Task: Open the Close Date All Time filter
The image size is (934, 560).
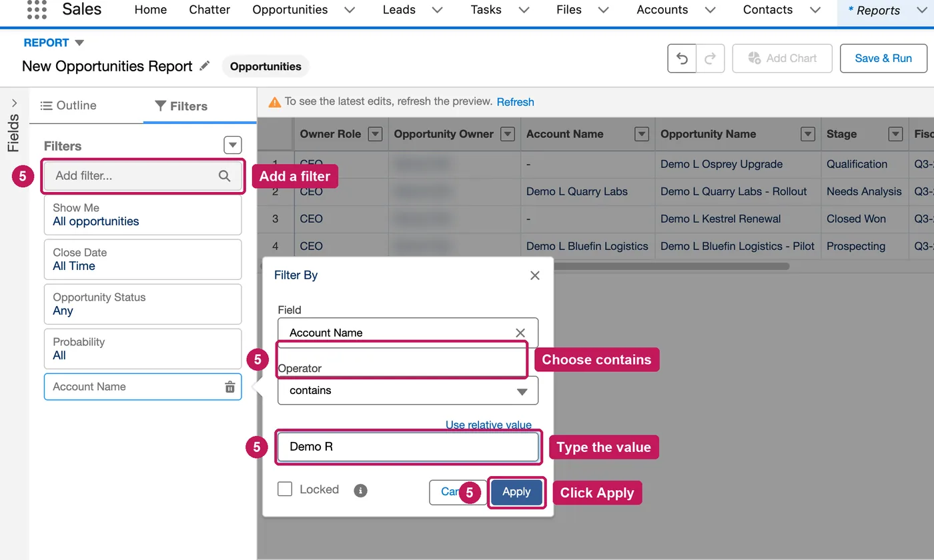Action: (142, 259)
